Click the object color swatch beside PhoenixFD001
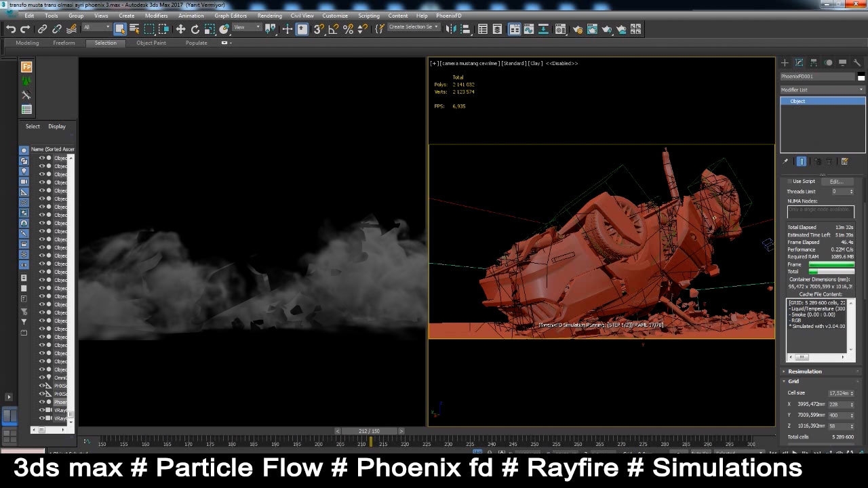 click(x=861, y=77)
